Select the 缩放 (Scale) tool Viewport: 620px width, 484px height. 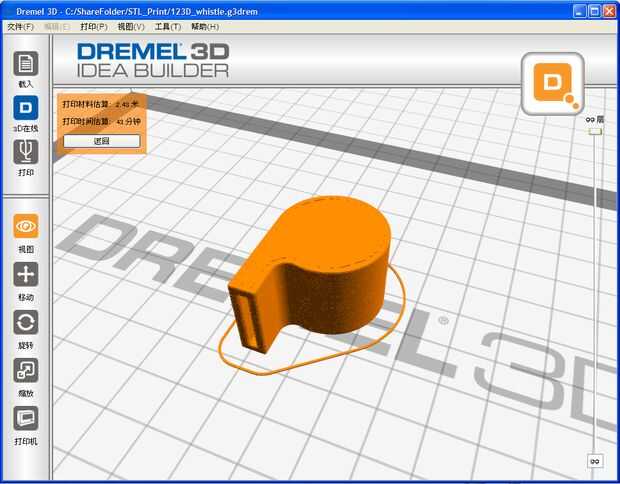[x=26, y=370]
